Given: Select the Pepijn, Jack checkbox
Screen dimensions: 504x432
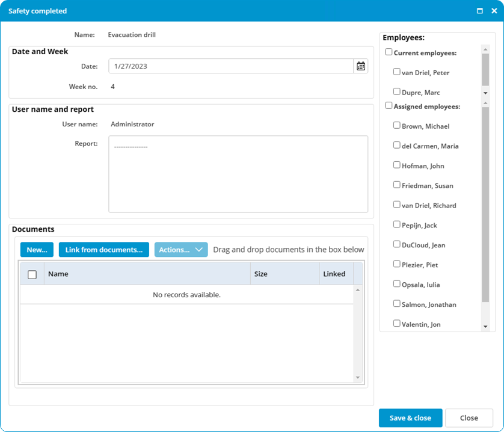Looking at the screenshot, I should click(x=396, y=224).
